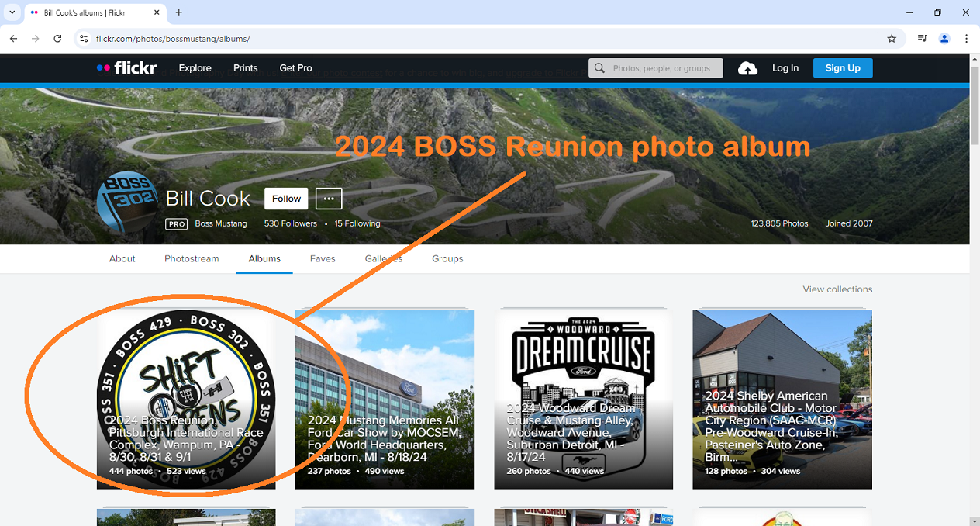Open the View collections link
Viewport: 980px width, 526px height.
[x=837, y=289]
